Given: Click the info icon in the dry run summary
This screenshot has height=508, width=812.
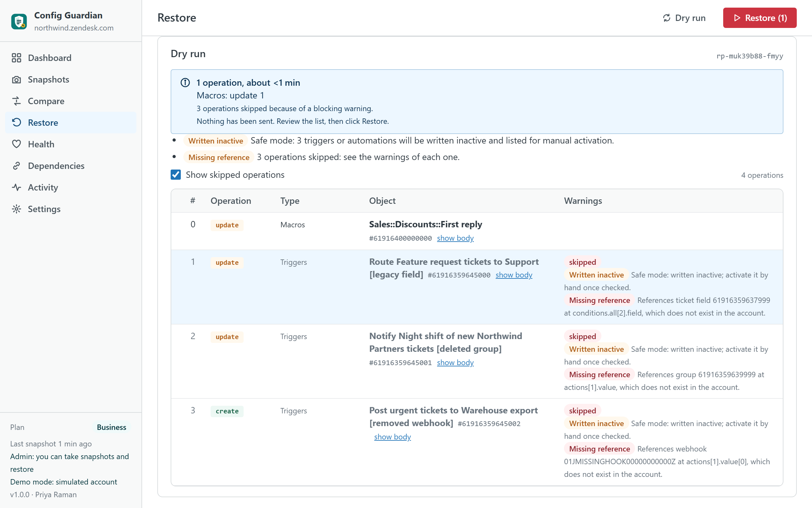Looking at the screenshot, I should [x=185, y=83].
